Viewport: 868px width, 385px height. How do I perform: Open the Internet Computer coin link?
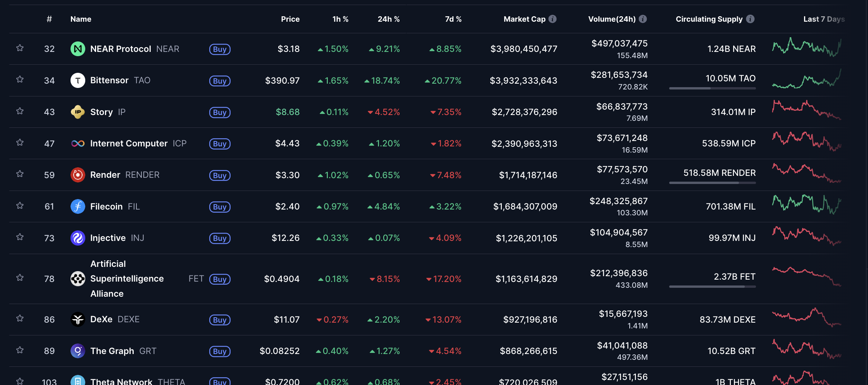pos(129,144)
